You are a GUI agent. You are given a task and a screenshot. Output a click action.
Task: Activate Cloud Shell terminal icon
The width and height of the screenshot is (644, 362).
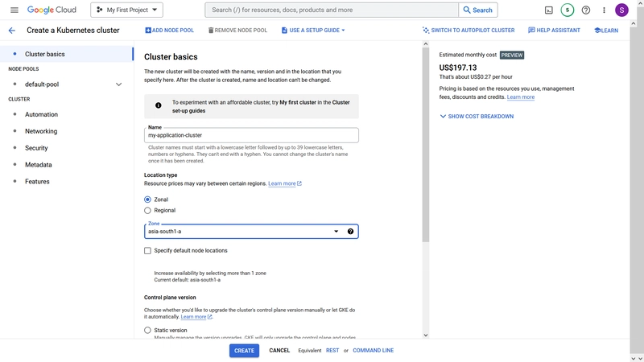[549, 10]
